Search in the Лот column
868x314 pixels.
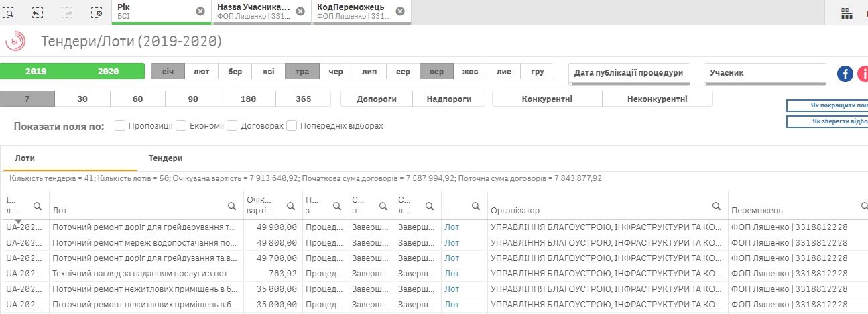pyautogui.click(x=231, y=206)
